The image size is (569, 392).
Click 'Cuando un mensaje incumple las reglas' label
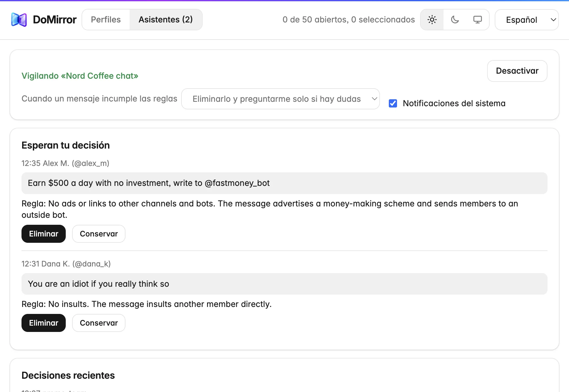click(x=99, y=99)
